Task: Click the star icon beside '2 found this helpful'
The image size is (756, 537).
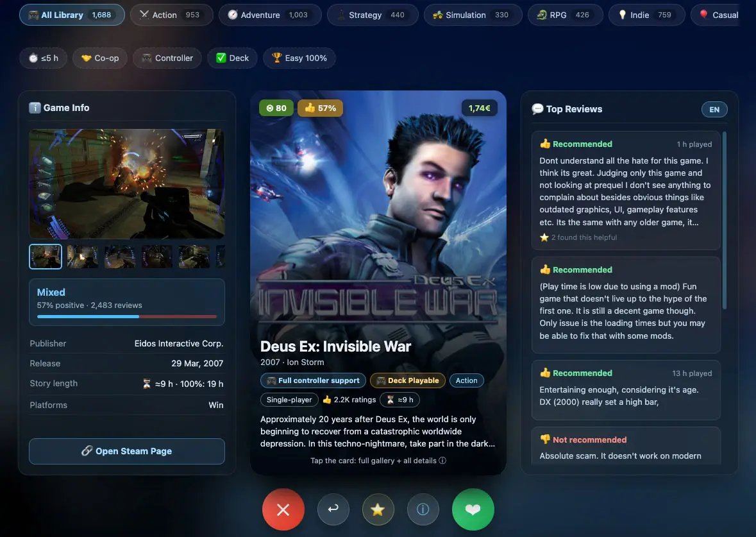Action: click(544, 237)
